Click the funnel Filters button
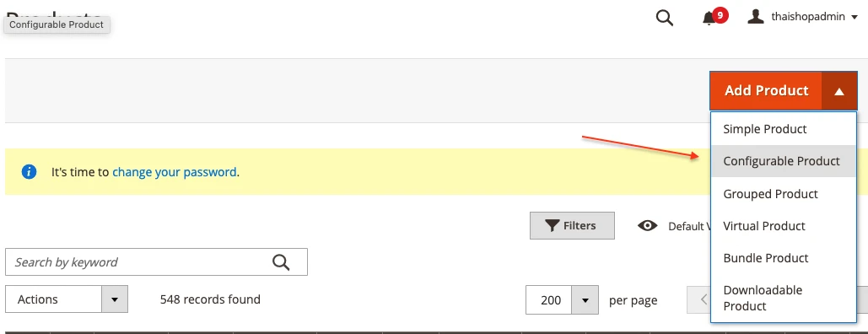This screenshot has width=868, height=334. pyautogui.click(x=572, y=225)
